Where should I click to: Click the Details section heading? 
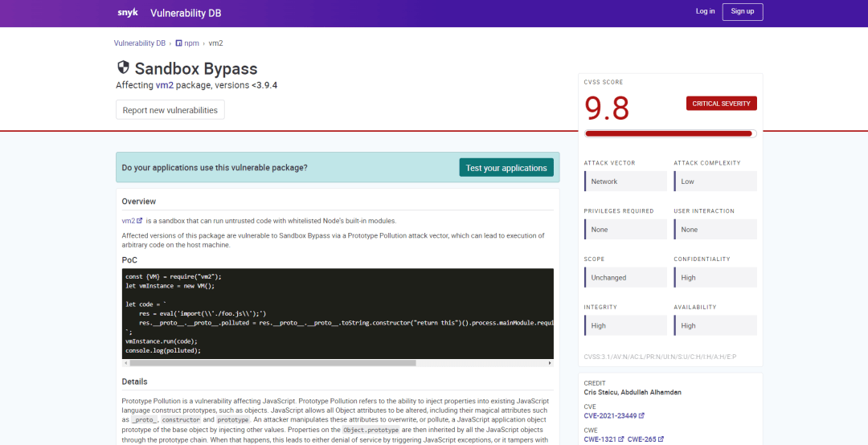coord(134,382)
